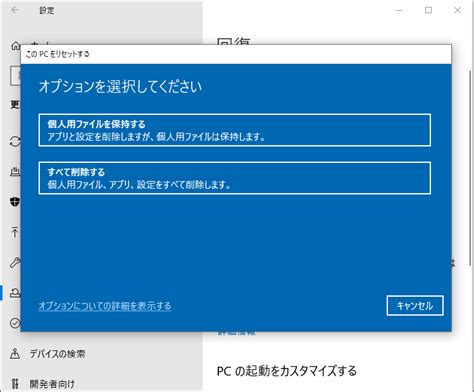Click the キャンセル button
474x392 pixels.
415,305
